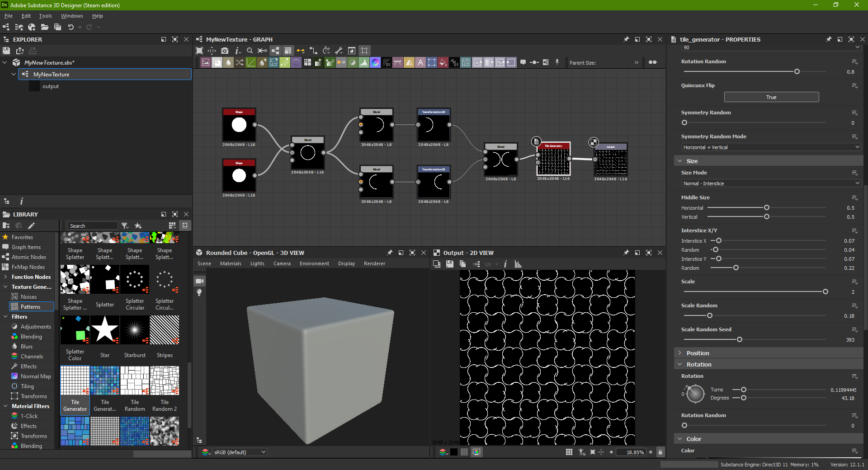Open the Environment menu in 3D view
This screenshot has width=868, height=470.
pyautogui.click(x=314, y=263)
